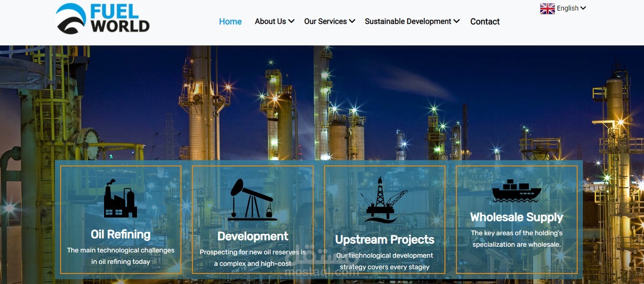The image size is (644, 284).
Task: Go to the Contact page
Action: pyautogui.click(x=485, y=22)
